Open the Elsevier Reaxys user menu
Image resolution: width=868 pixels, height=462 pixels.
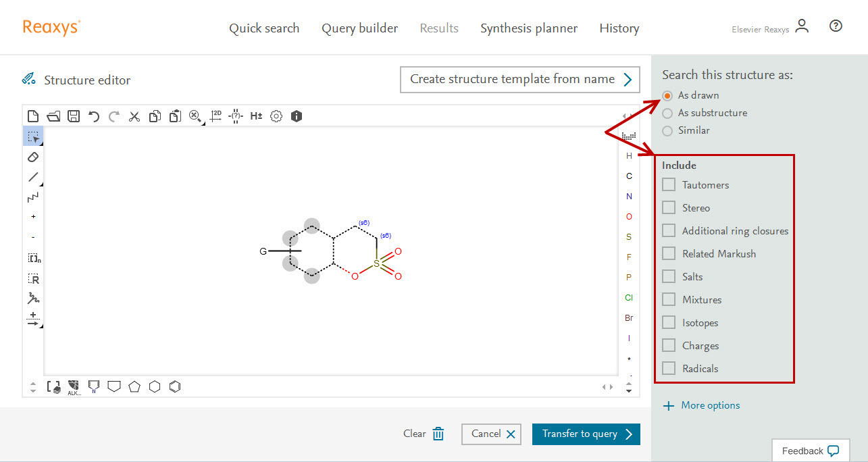click(801, 27)
